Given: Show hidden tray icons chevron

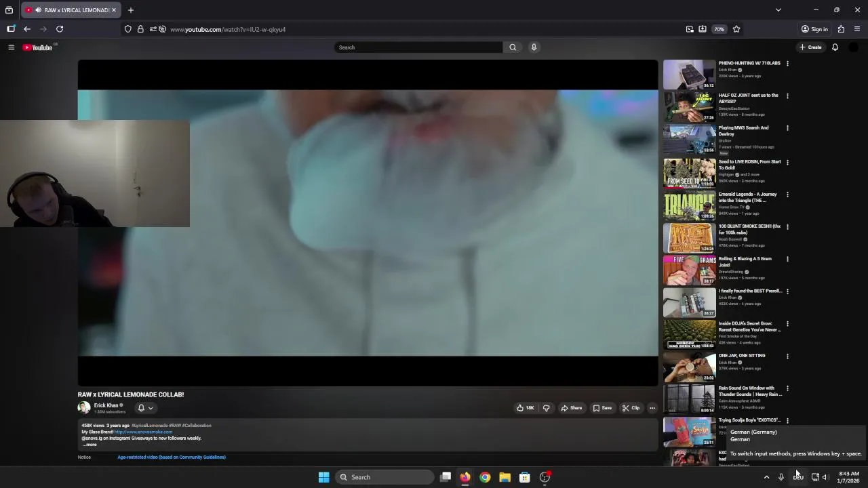Looking at the screenshot, I should (767, 477).
